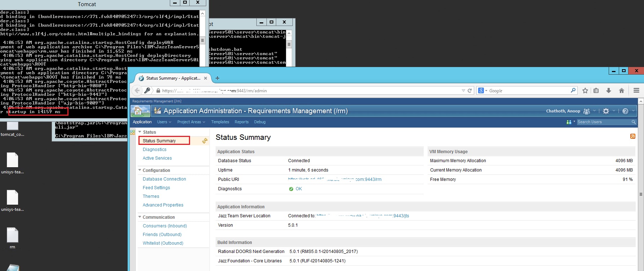The width and height of the screenshot is (644, 271).
Task: Click the refresh icon beside Status Summary item
Action: 205,141
